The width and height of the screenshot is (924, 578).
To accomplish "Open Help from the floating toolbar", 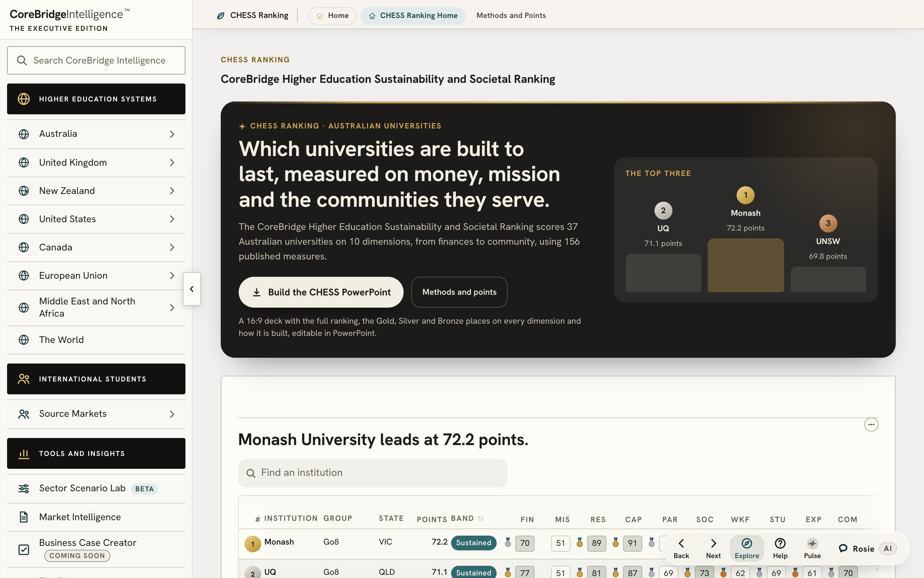I will coord(780,548).
